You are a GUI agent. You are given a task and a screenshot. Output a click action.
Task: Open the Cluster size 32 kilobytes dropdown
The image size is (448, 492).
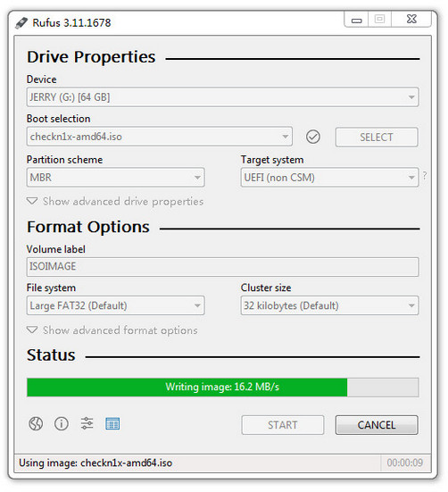[x=329, y=305]
